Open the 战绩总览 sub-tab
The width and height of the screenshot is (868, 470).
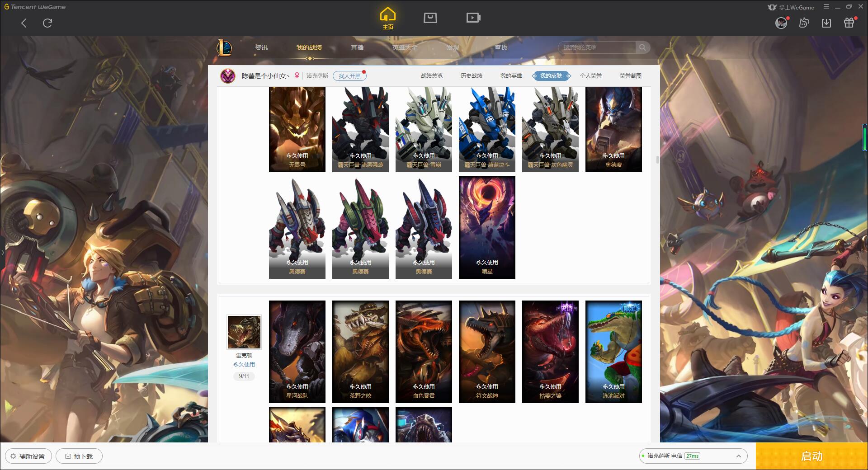[432, 76]
